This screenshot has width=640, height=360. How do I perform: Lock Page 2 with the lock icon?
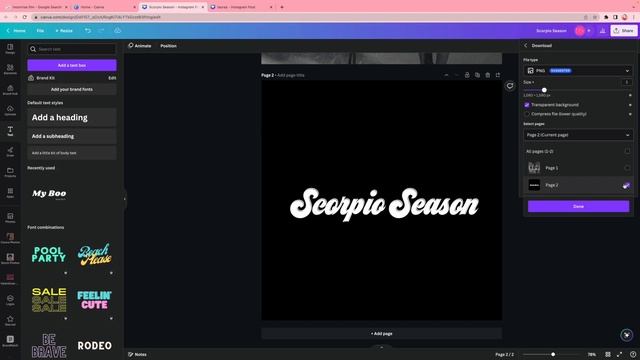467,75
